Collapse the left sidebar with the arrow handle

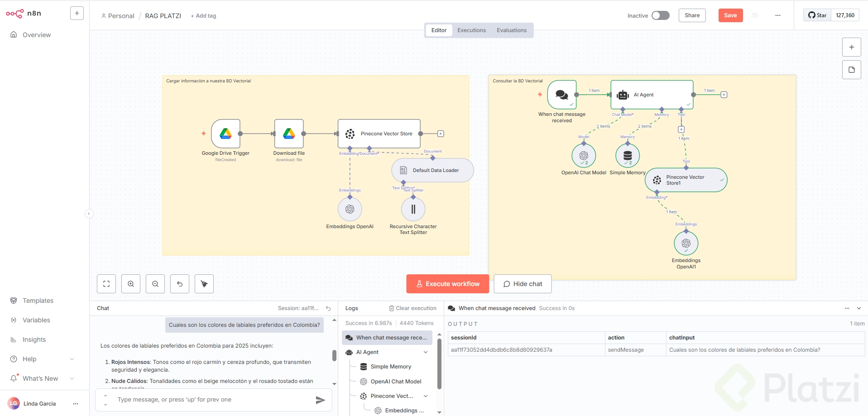click(x=89, y=214)
